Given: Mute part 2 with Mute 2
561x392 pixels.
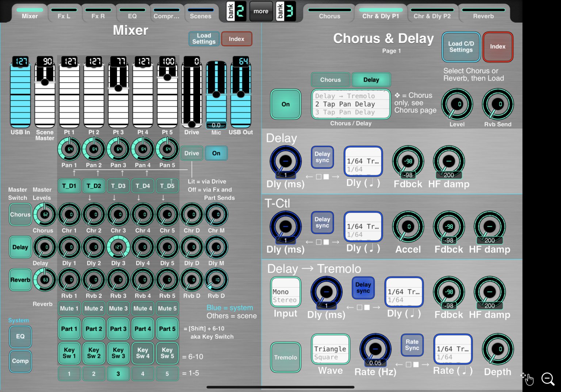Looking at the screenshot, I should click(93, 308).
